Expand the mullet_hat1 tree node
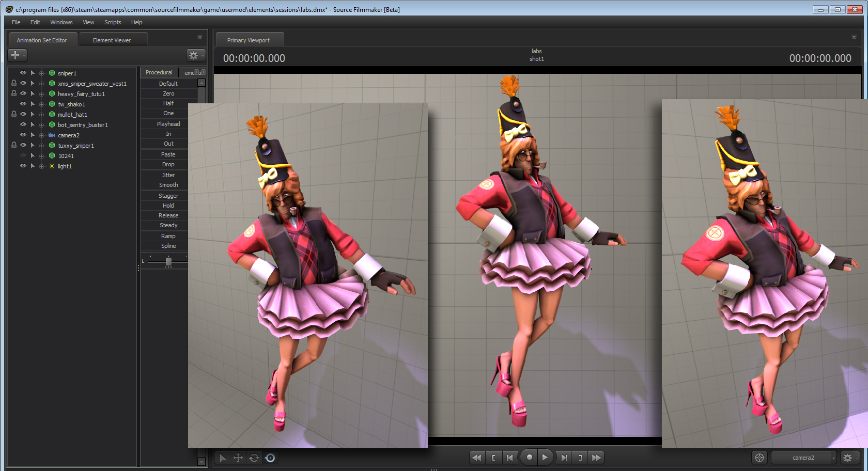The image size is (868, 471). pyautogui.click(x=42, y=115)
